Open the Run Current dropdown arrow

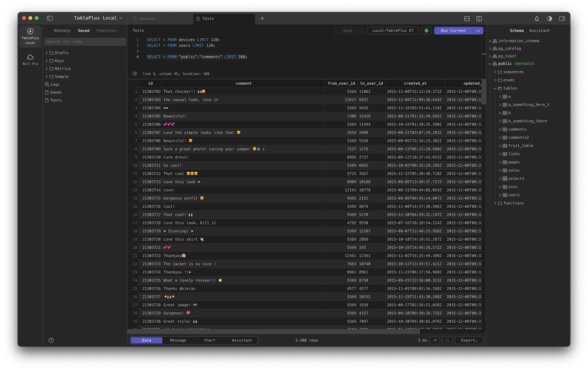478,31
